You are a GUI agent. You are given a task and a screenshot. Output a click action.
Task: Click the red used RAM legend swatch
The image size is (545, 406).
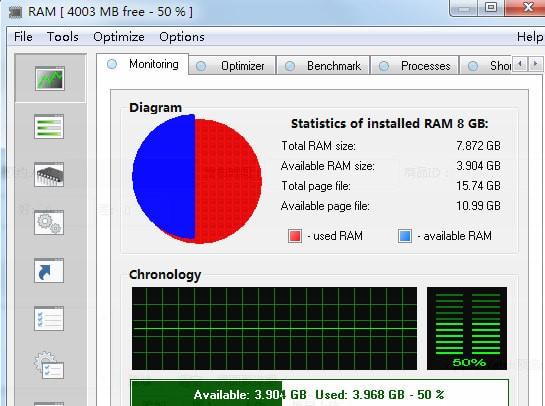click(295, 236)
